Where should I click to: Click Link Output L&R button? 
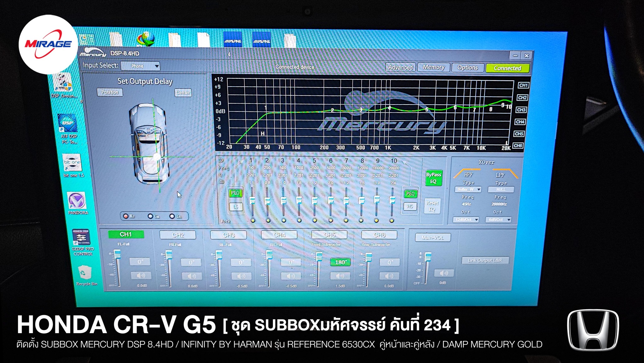coord(485,260)
